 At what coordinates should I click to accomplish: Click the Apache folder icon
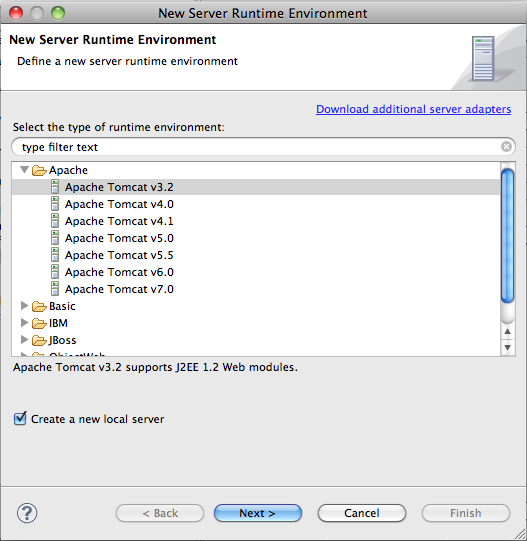[39, 170]
